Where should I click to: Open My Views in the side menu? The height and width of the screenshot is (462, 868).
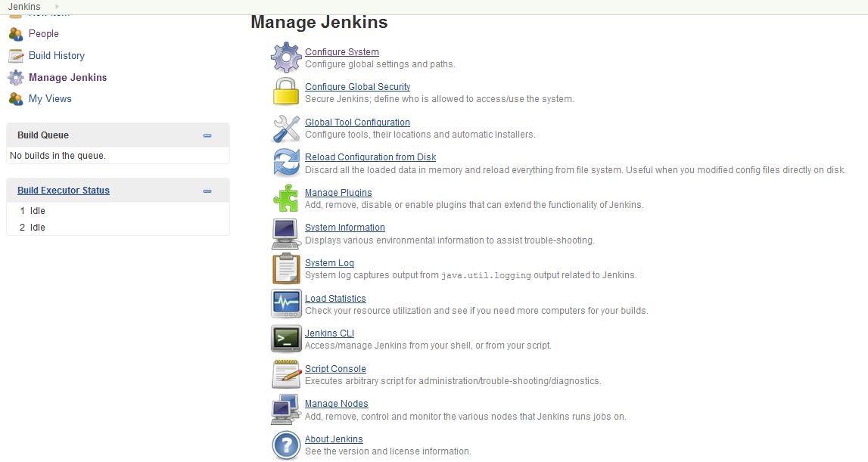[50, 98]
